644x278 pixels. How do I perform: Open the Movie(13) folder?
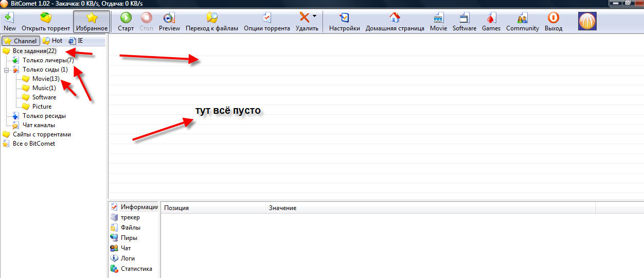(x=46, y=79)
